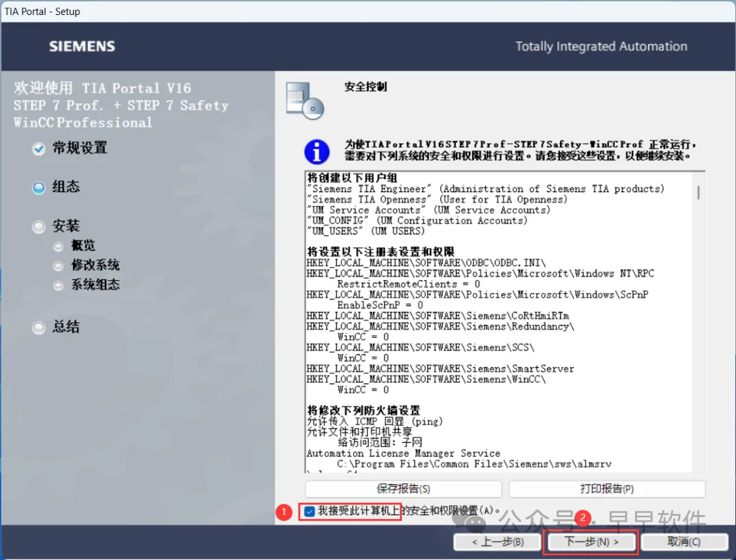Select the 总结 step indicator
Viewport: 736px width, 560px height.
click(39, 328)
